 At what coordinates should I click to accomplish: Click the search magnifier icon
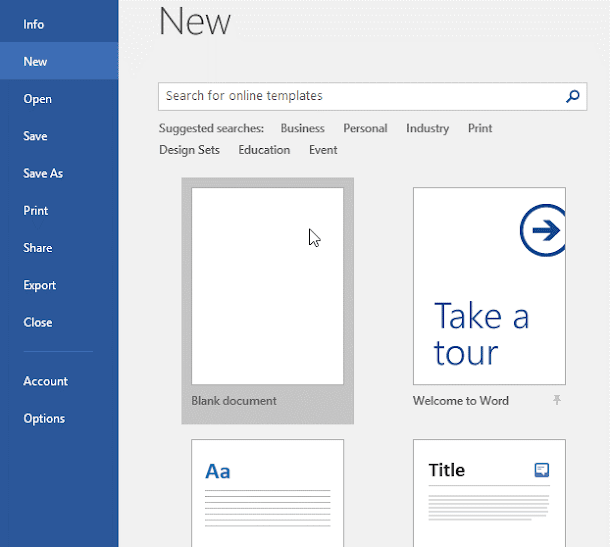[x=573, y=96]
